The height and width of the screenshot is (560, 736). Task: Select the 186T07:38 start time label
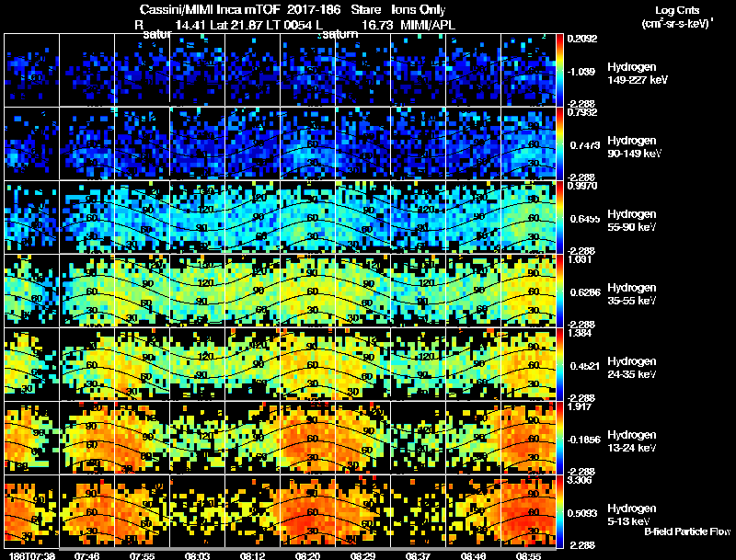coord(29,556)
